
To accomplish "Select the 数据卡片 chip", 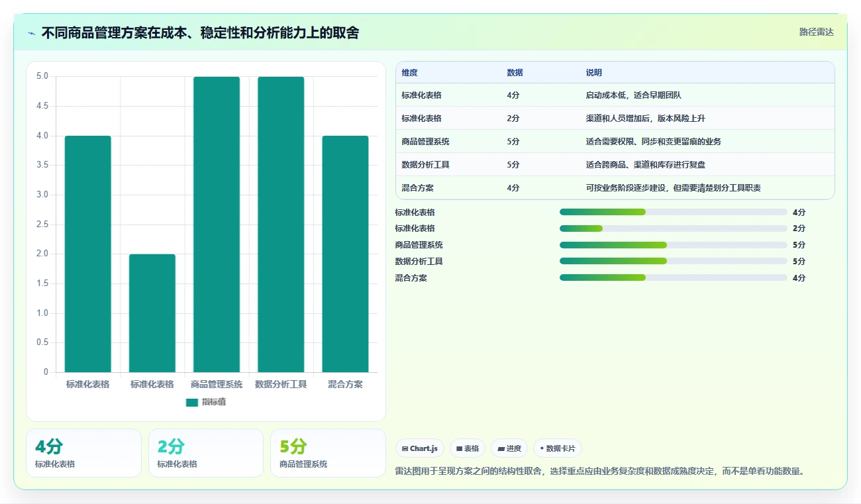I will [558, 448].
